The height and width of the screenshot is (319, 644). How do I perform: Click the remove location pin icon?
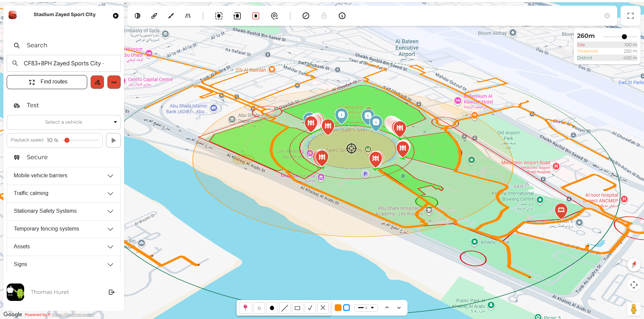pos(274,16)
